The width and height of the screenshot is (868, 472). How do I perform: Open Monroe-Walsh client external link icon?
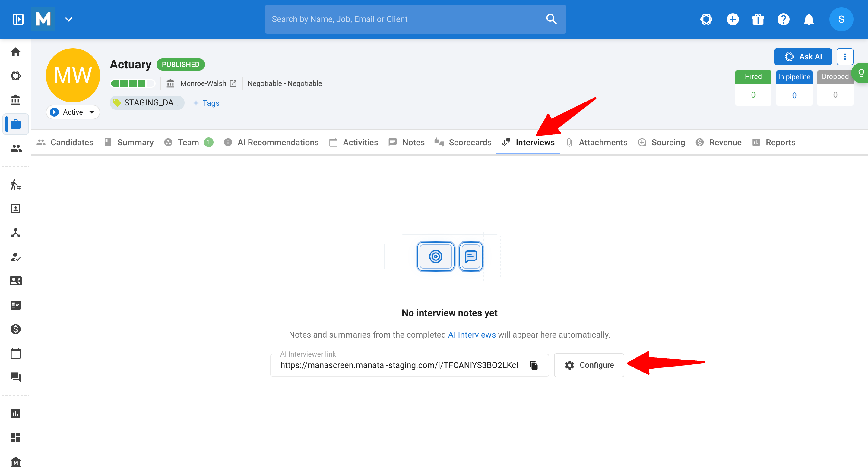pos(233,83)
